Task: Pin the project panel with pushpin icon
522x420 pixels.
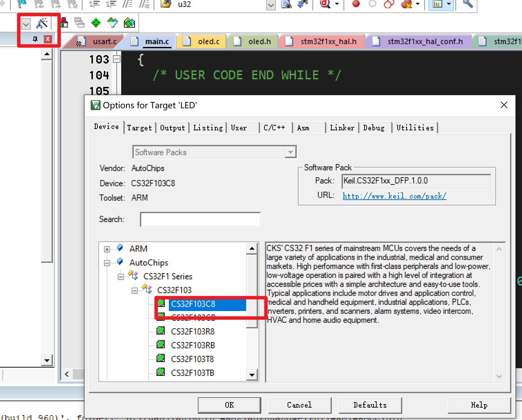Action: pyautogui.click(x=35, y=39)
